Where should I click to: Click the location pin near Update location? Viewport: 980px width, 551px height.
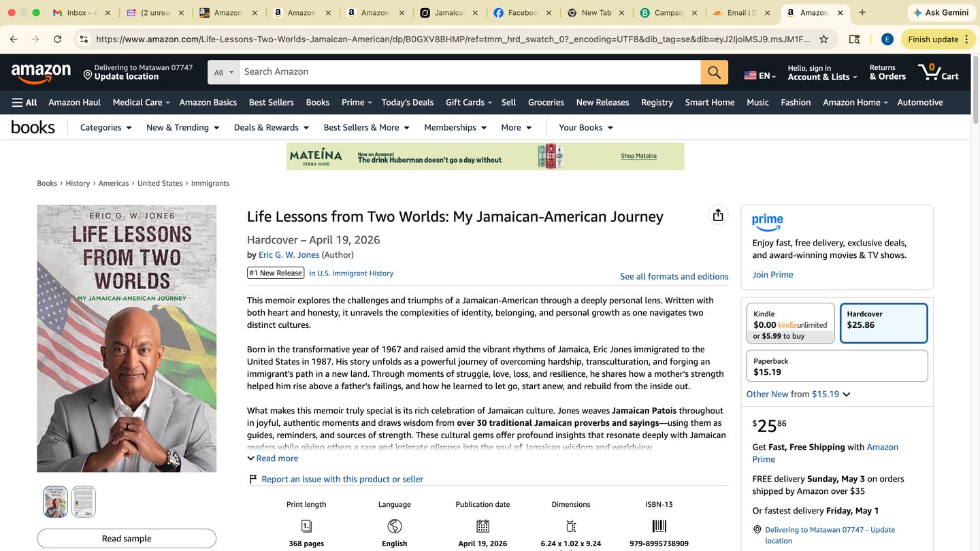(88, 74)
